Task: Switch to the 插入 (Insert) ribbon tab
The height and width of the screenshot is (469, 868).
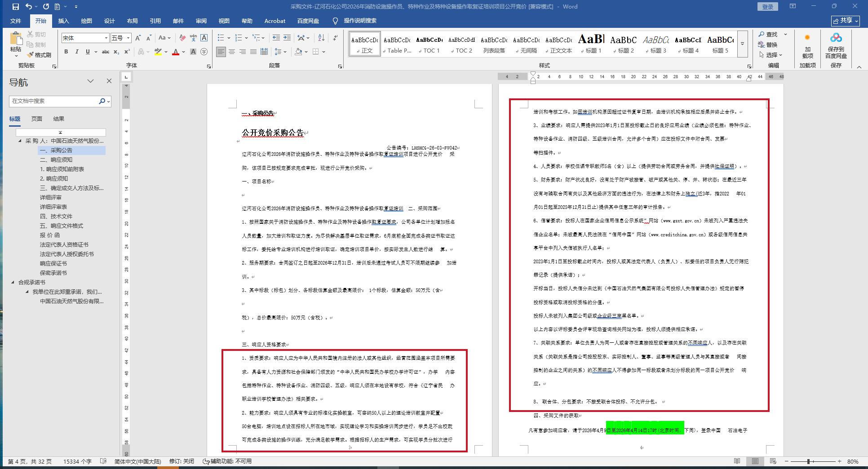Action: [63, 21]
